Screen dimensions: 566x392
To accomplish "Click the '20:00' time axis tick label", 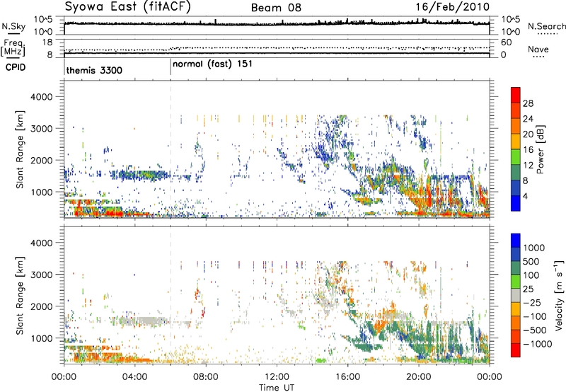I will point(418,377).
